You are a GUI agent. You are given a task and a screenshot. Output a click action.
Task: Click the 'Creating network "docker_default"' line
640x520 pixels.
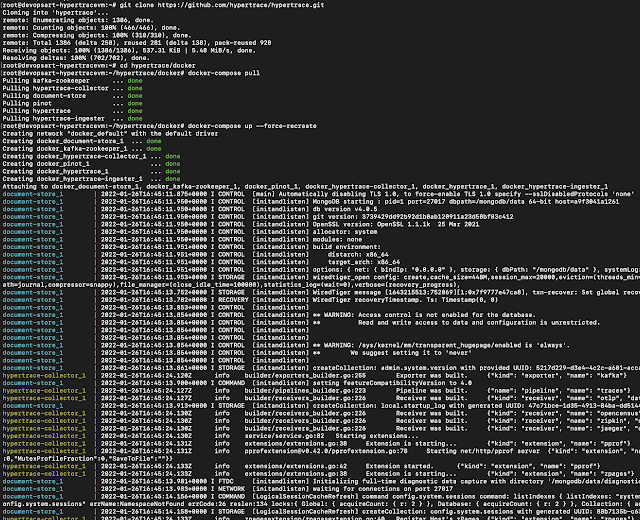110,133
